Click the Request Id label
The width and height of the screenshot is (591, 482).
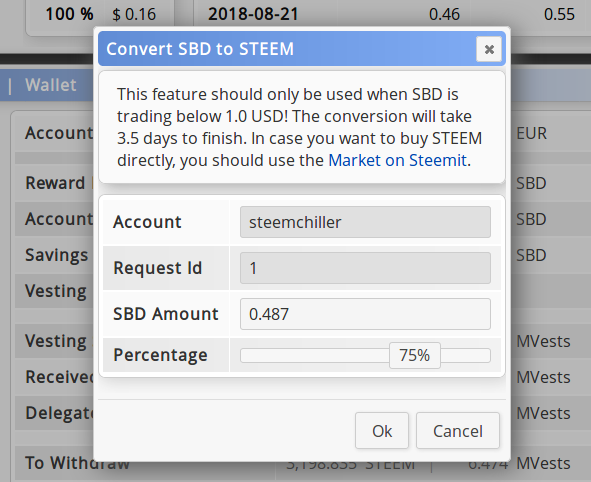tap(158, 268)
